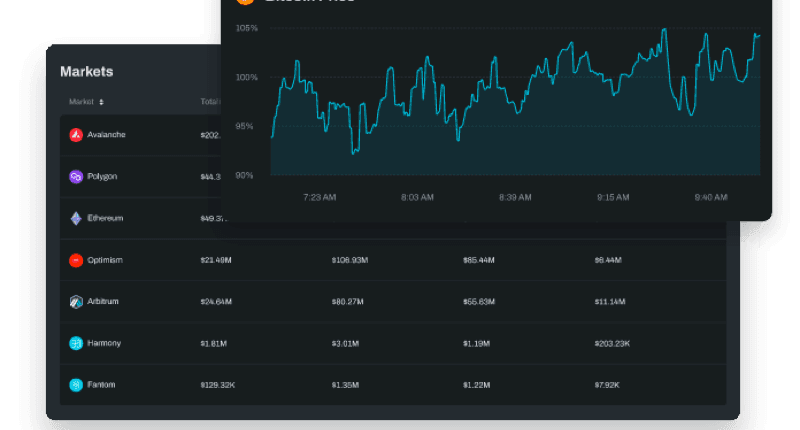Click the Arbitrum logo icon
Screen dimensions: 800x430
point(76,302)
